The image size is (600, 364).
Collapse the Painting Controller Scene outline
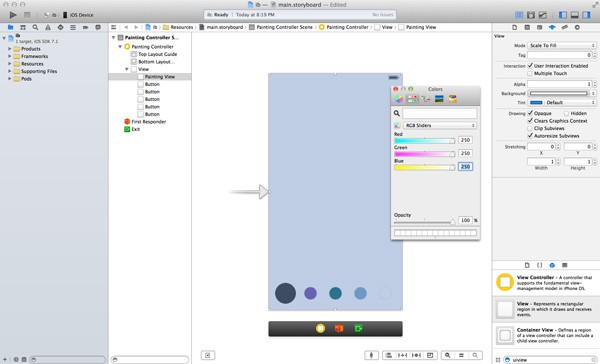point(114,38)
